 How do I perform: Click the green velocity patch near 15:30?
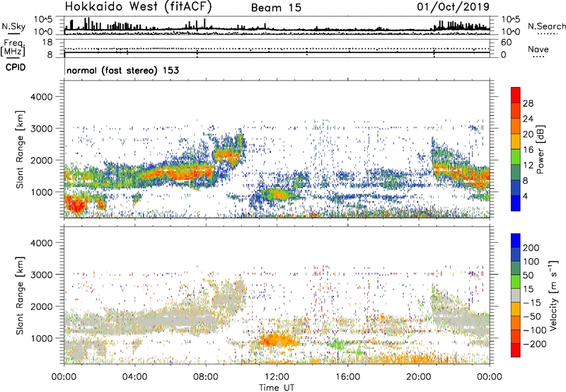(337, 345)
